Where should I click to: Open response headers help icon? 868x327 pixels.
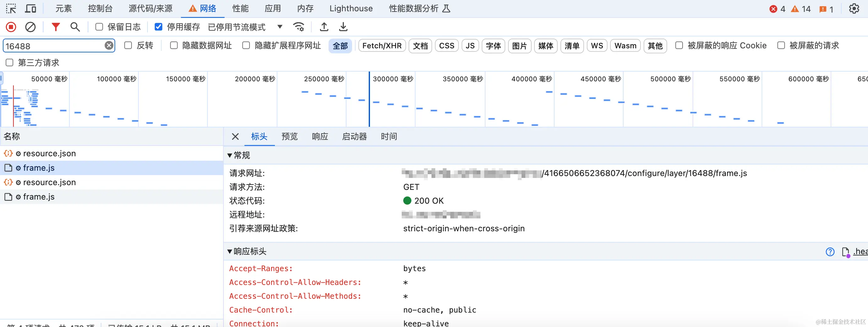(x=830, y=252)
